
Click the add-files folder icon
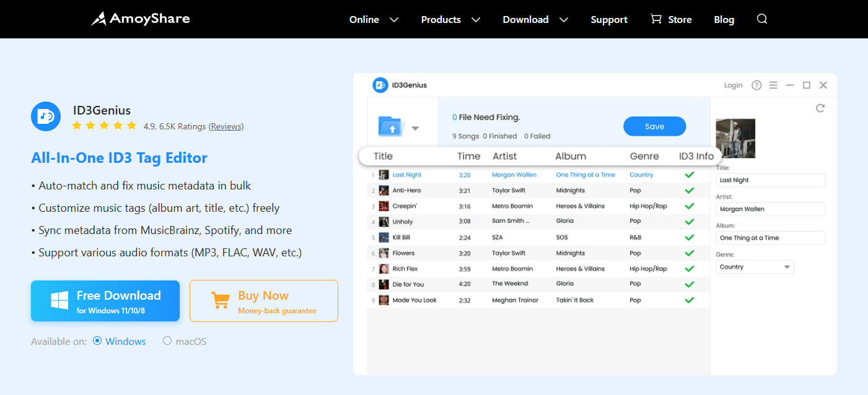(x=391, y=126)
